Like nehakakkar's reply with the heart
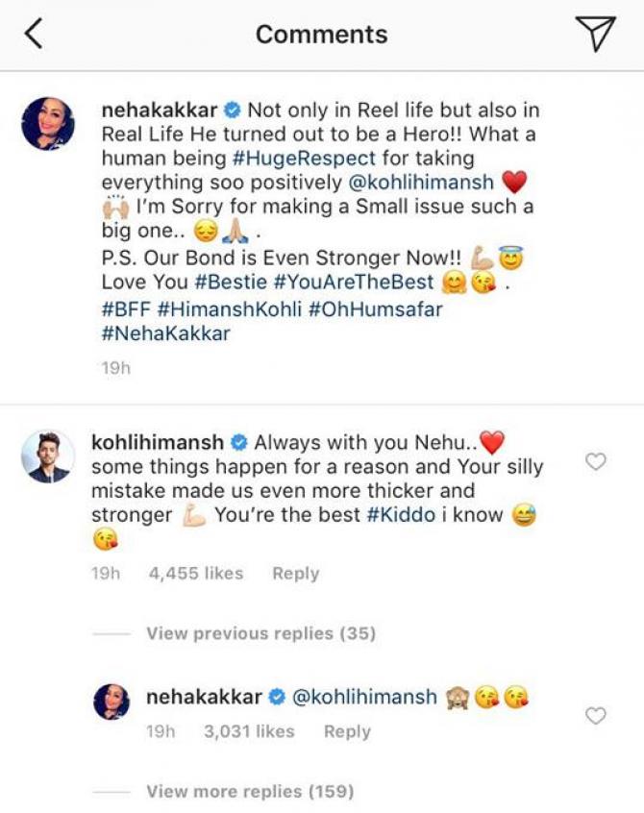 click(596, 716)
